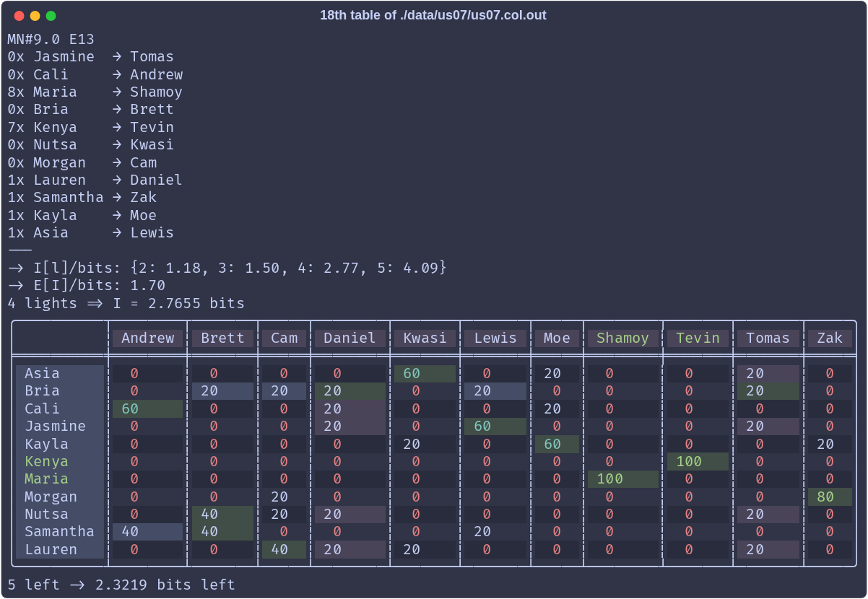868x599 pixels.
Task: Click the '5 left → 2.3219 bits left' footer
Action: (121, 585)
